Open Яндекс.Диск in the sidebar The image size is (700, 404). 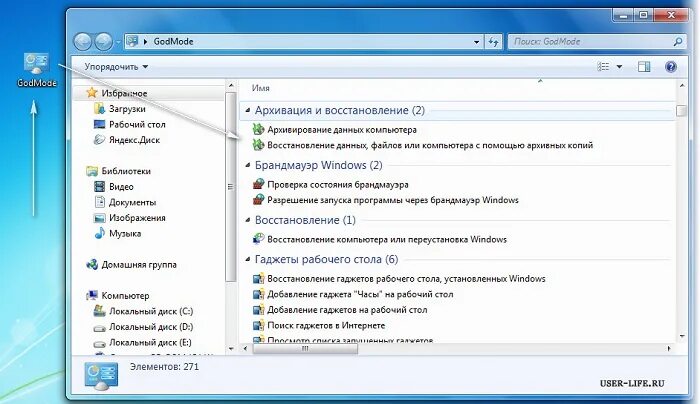click(134, 140)
